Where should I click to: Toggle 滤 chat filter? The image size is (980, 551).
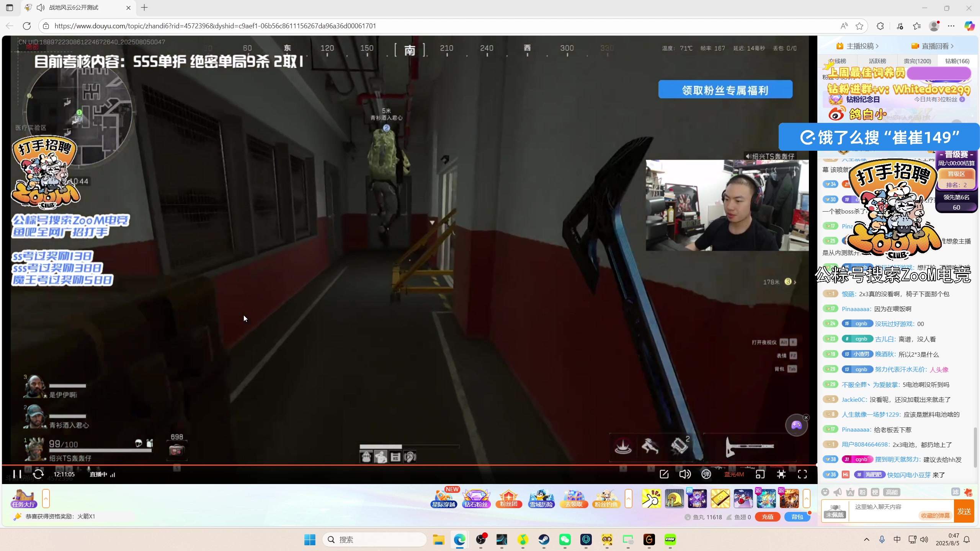955,492
